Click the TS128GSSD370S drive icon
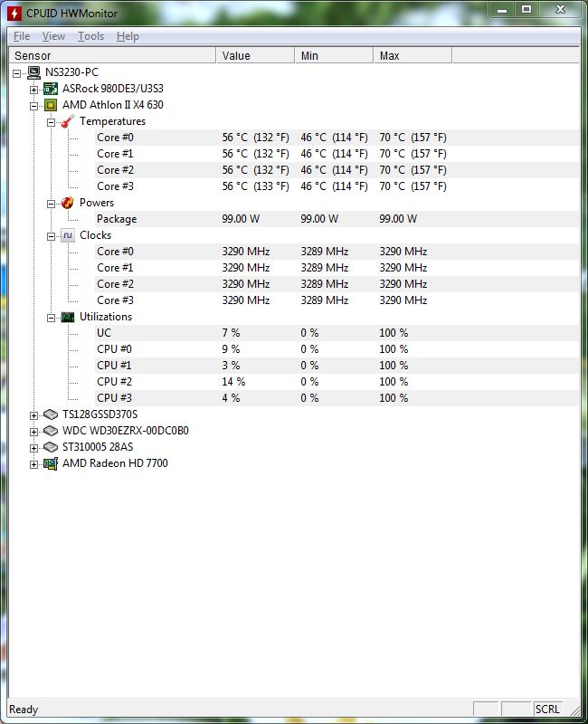588x724 pixels. (x=51, y=414)
